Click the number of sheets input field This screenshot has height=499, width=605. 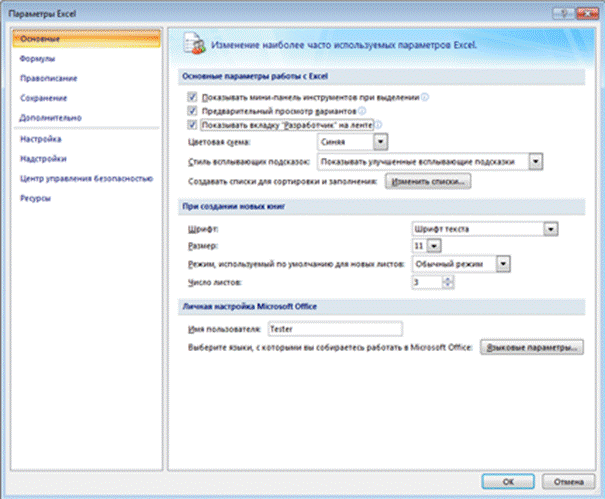coord(427,282)
